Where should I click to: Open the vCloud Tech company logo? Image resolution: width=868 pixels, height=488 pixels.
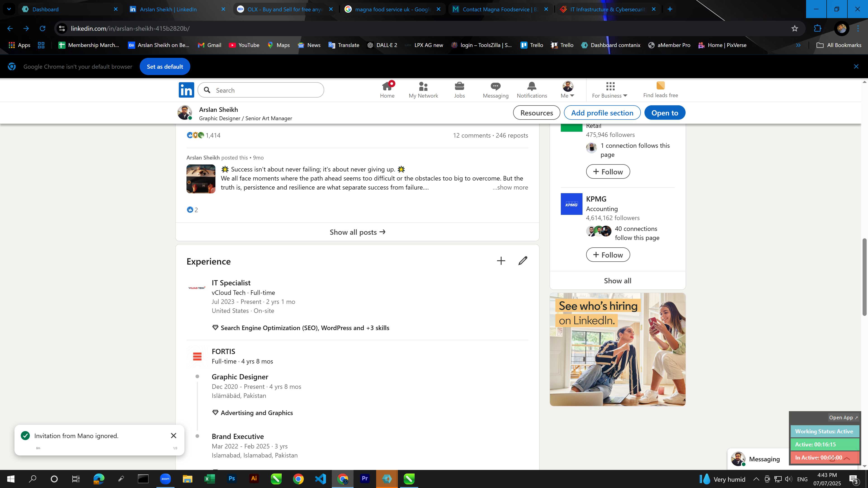pyautogui.click(x=197, y=288)
